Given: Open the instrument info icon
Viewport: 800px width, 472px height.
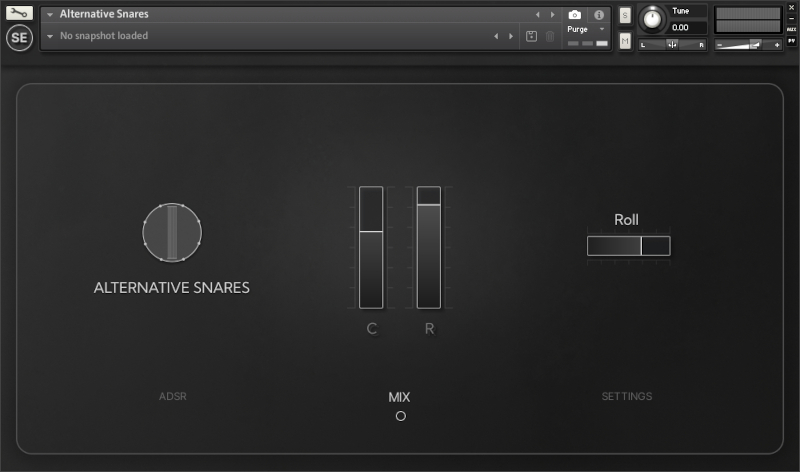Looking at the screenshot, I should point(599,15).
